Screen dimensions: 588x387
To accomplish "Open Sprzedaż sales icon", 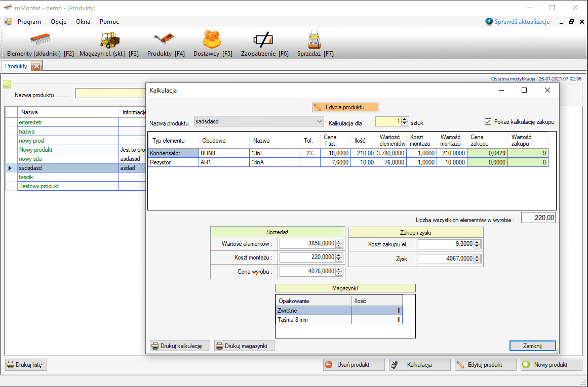I will [315, 39].
